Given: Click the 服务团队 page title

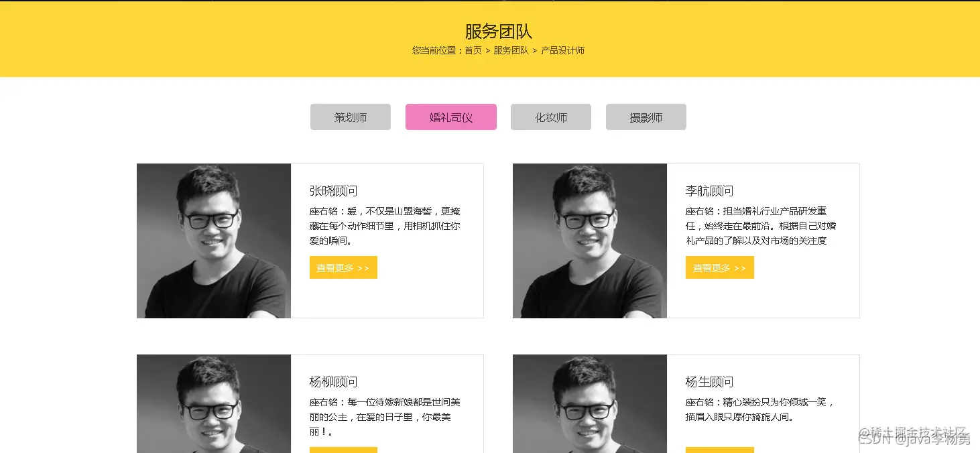Looking at the screenshot, I should 499,31.
